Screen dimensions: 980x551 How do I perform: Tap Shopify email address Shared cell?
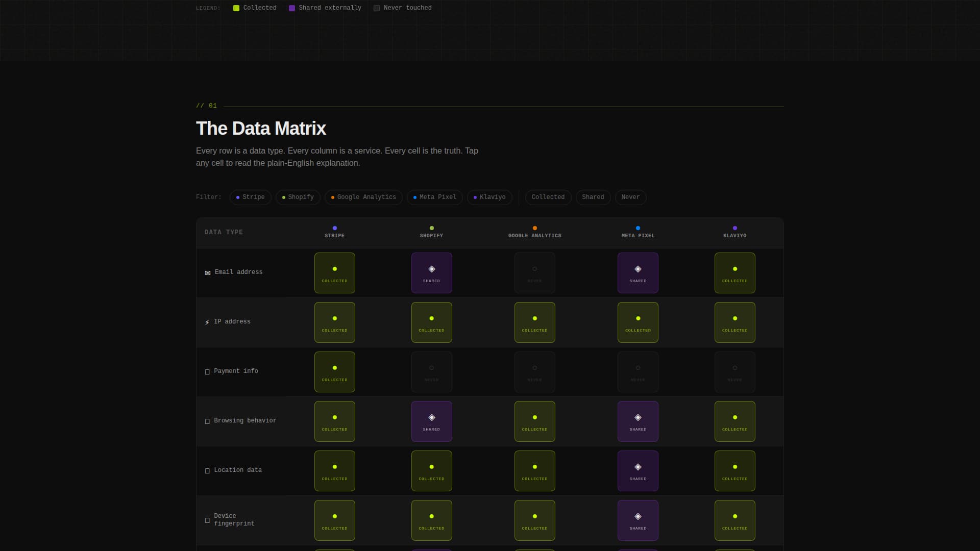[x=431, y=273]
